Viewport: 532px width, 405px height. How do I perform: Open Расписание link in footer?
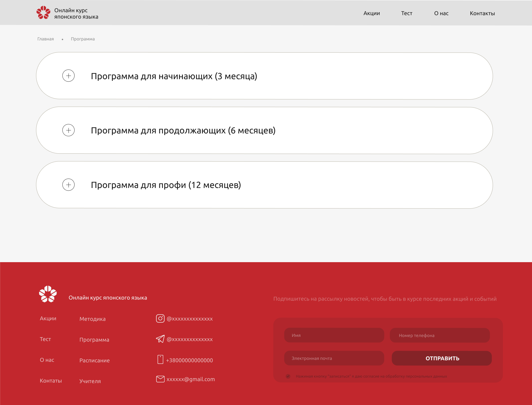pyautogui.click(x=94, y=360)
